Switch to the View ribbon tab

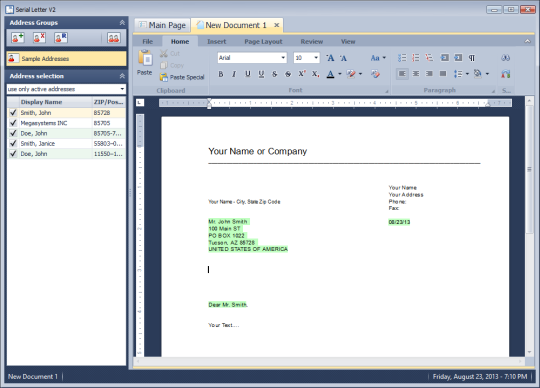pyautogui.click(x=348, y=42)
